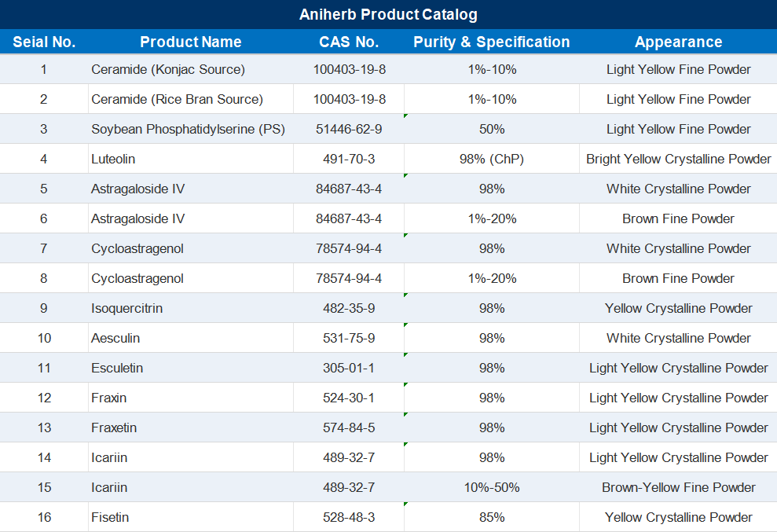The image size is (777, 532).
Task: Select the Appearance column header
Action: point(678,42)
